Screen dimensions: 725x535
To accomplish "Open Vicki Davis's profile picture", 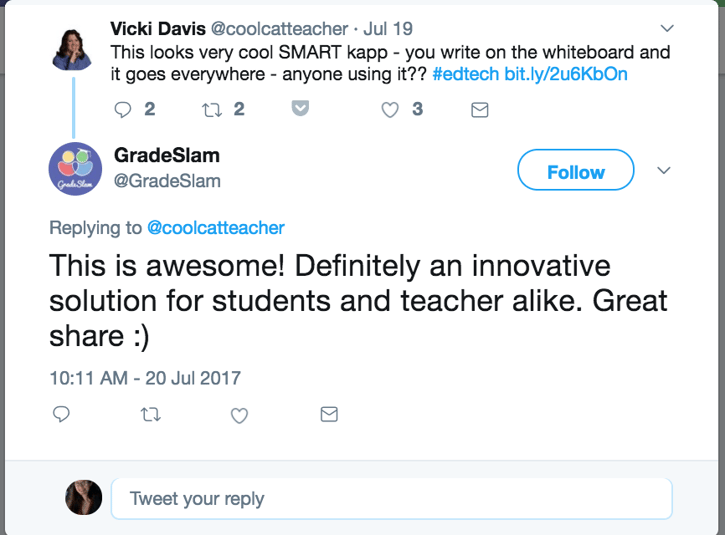I will 73,48.
